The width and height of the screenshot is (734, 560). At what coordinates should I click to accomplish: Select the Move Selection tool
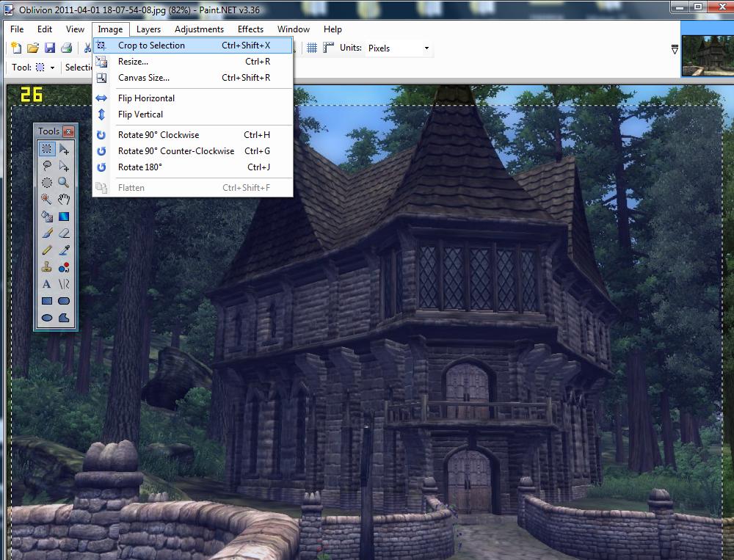pyautogui.click(x=64, y=166)
